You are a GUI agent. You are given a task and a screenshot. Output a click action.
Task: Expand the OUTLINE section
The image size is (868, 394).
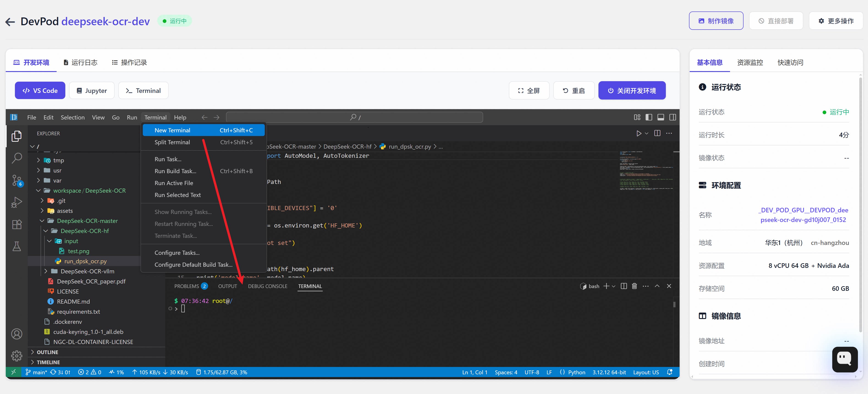point(47,352)
